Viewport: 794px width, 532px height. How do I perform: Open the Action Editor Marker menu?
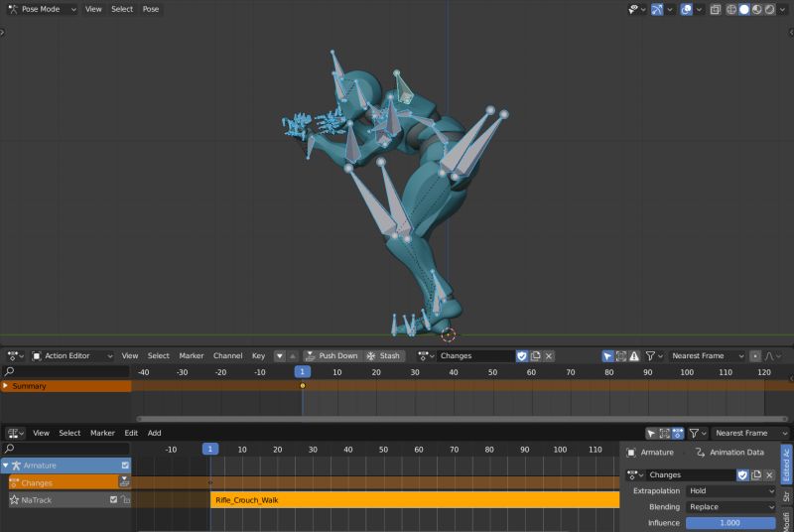(x=191, y=356)
